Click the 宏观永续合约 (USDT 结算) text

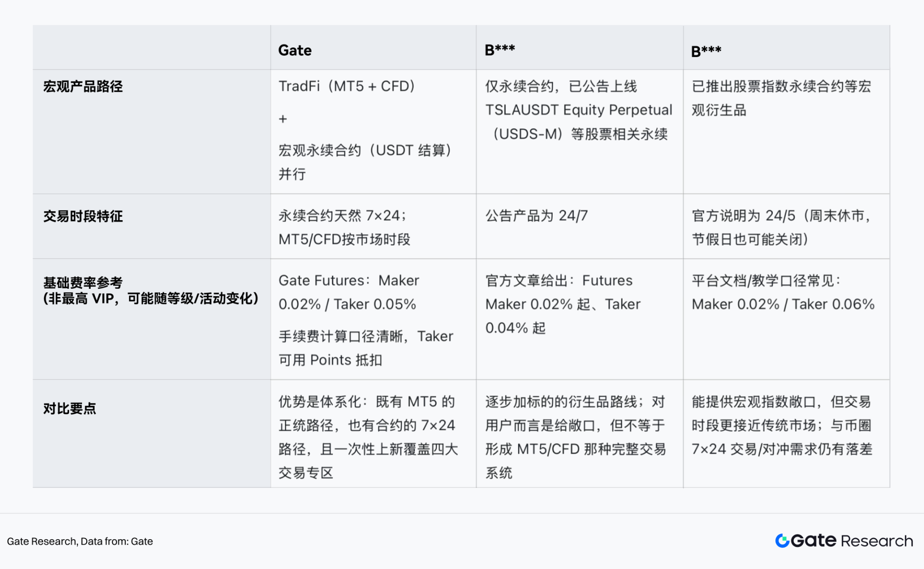(x=365, y=151)
